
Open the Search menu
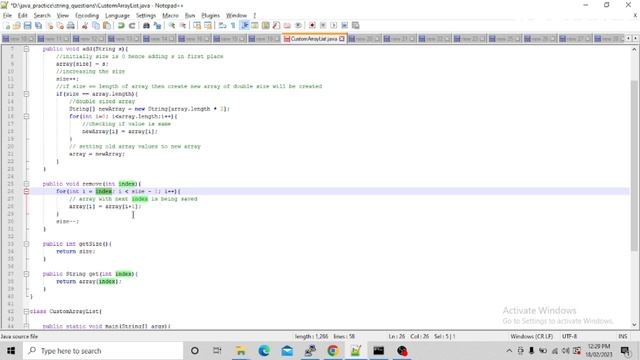[42, 16]
